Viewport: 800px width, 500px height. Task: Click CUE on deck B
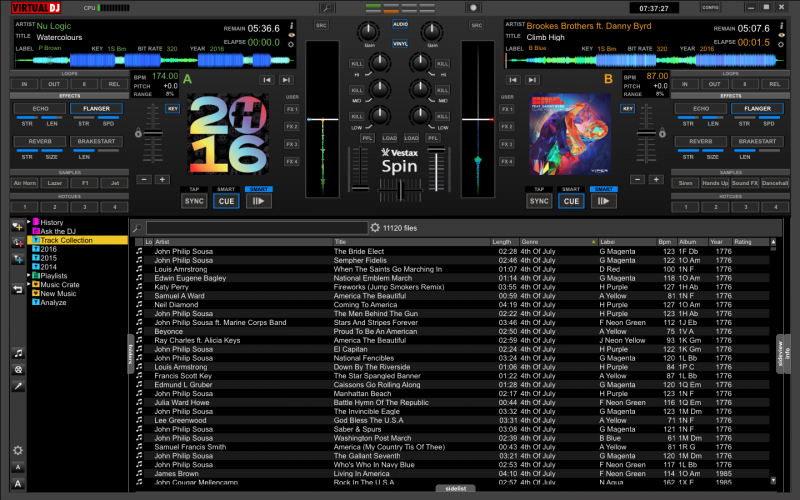571,201
